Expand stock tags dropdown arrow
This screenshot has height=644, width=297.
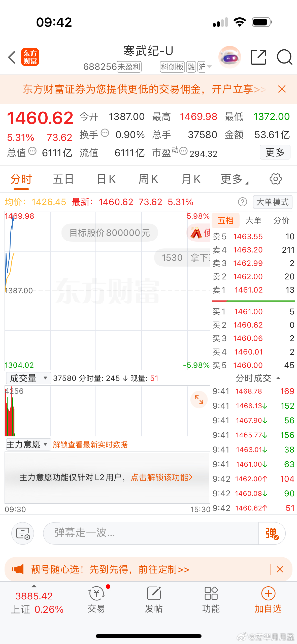click(209, 67)
